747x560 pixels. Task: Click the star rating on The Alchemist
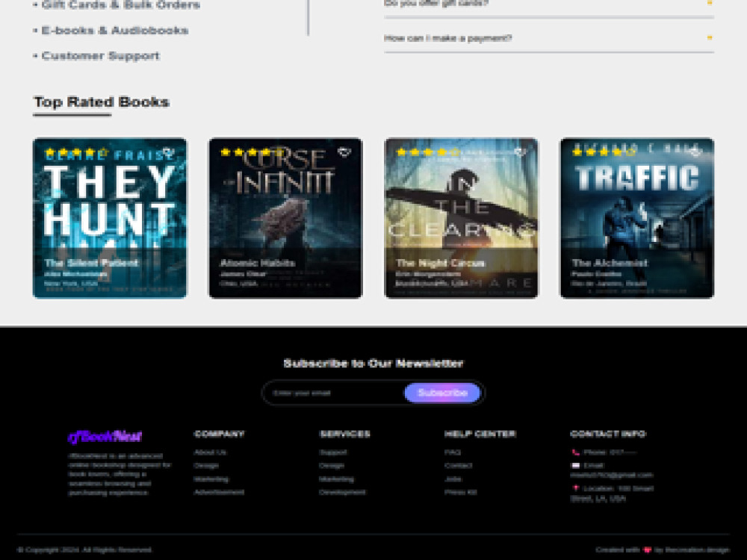(604, 152)
